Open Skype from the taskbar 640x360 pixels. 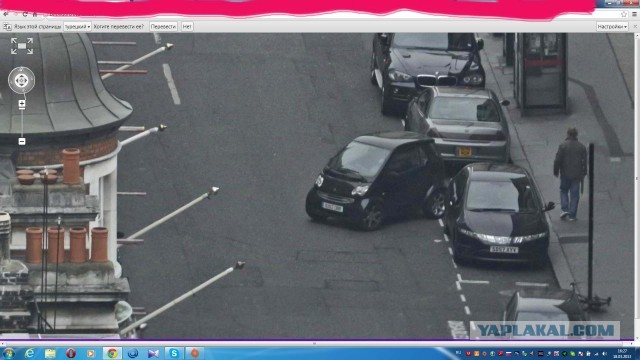pos(174,353)
